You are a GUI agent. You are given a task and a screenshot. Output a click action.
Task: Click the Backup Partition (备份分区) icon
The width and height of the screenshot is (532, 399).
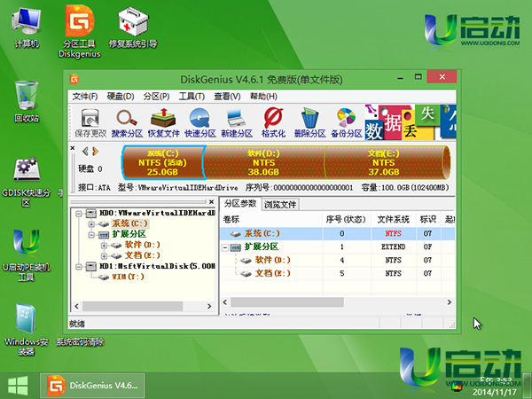(x=347, y=122)
